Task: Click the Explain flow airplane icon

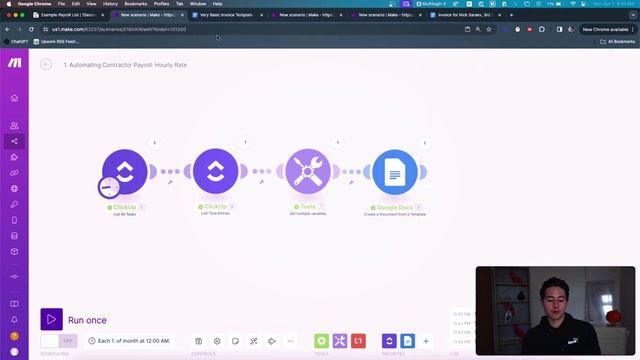Action: point(272,341)
